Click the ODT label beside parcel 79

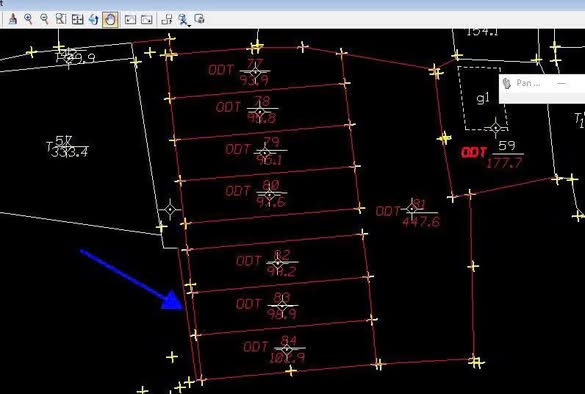coord(238,150)
